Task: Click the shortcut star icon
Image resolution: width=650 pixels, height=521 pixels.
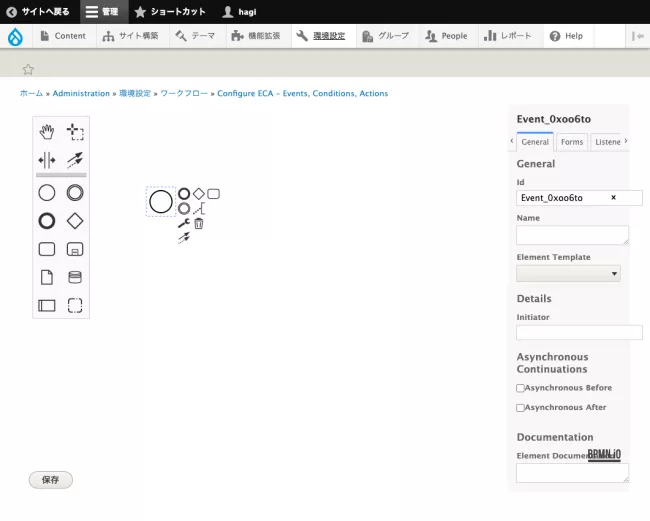Action: point(28,69)
